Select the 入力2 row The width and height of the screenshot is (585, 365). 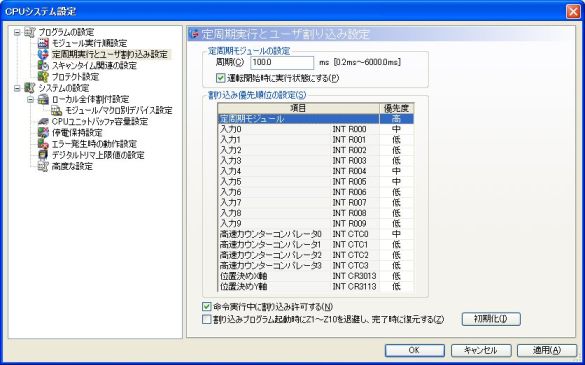coord(316,150)
